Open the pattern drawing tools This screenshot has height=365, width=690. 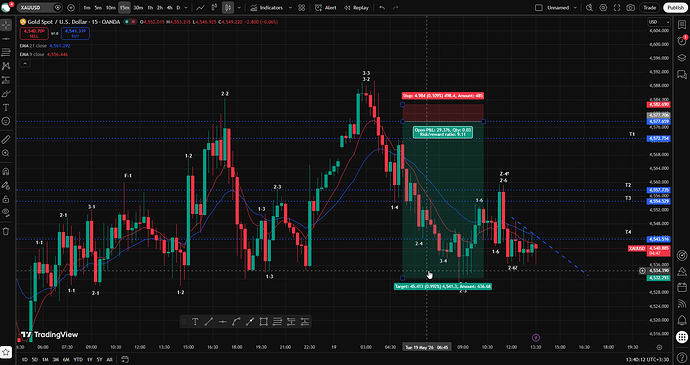pos(6,66)
